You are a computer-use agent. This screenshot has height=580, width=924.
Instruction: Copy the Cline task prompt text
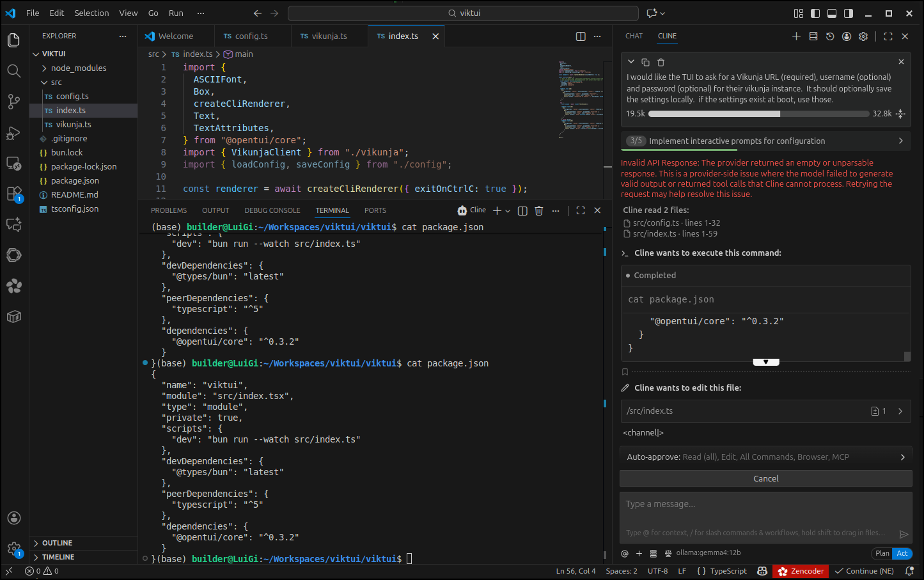646,62
